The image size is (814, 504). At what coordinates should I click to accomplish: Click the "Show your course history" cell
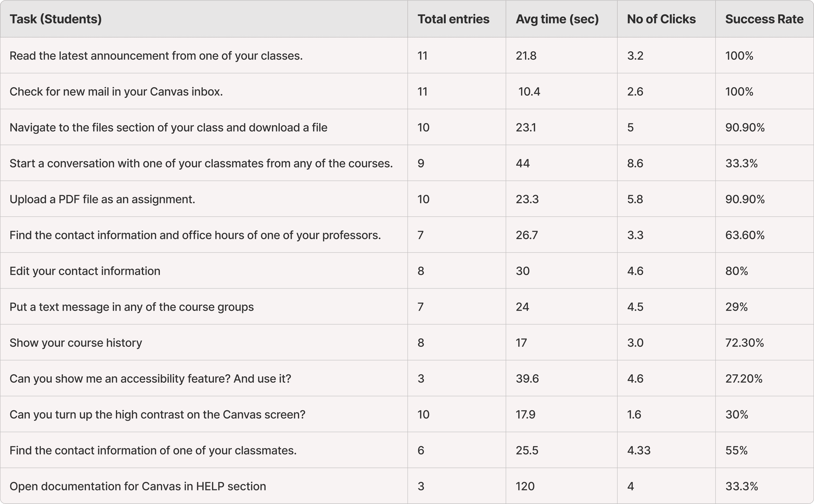[x=76, y=343]
